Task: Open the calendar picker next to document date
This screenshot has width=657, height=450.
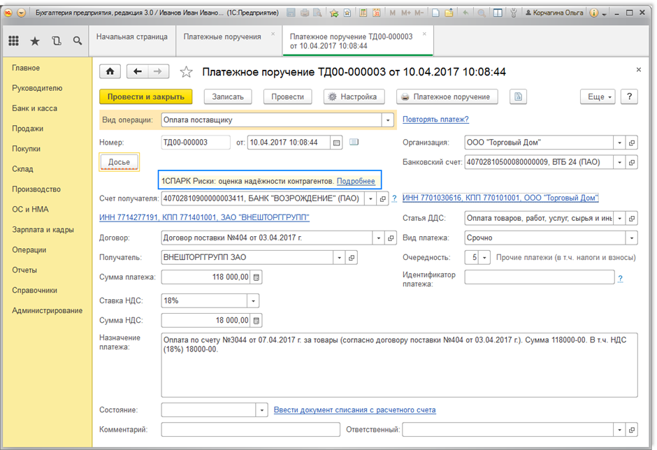Action: (336, 142)
